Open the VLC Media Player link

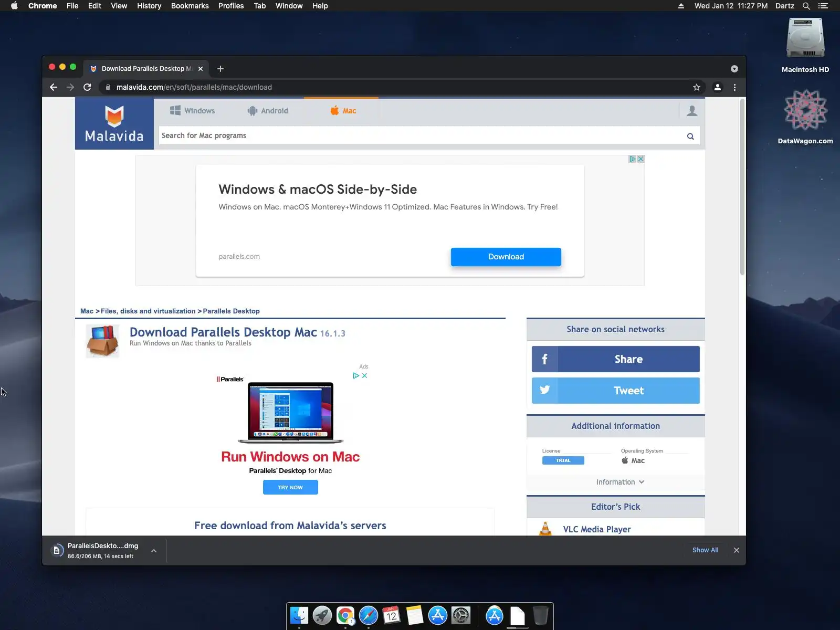click(x=597, y=529)
